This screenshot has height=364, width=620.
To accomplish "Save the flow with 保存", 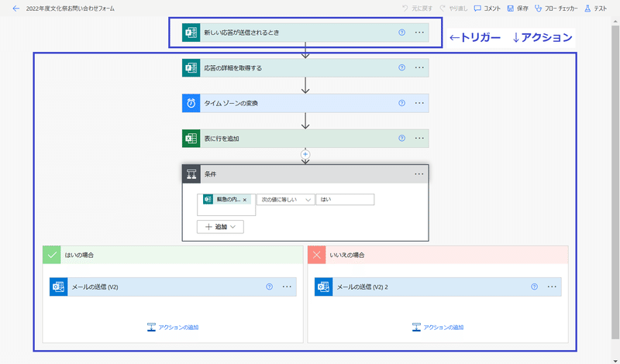I will point(518,9).
